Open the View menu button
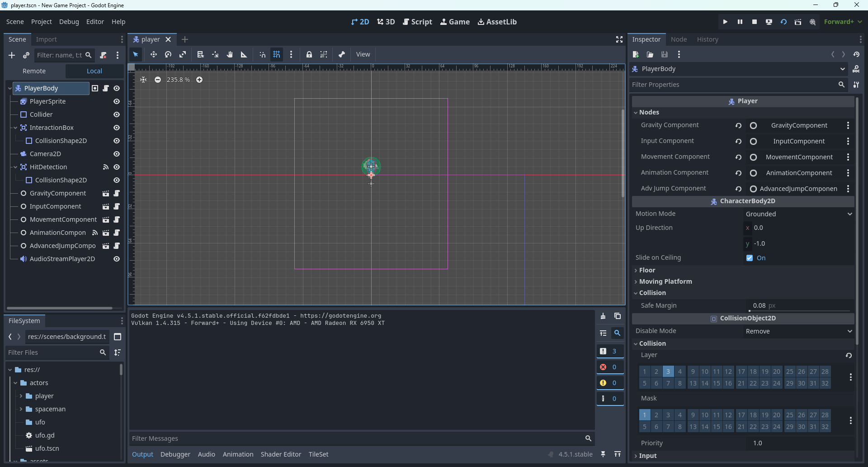The height and width of the screenshot is (467, 868). click(363, 54)
